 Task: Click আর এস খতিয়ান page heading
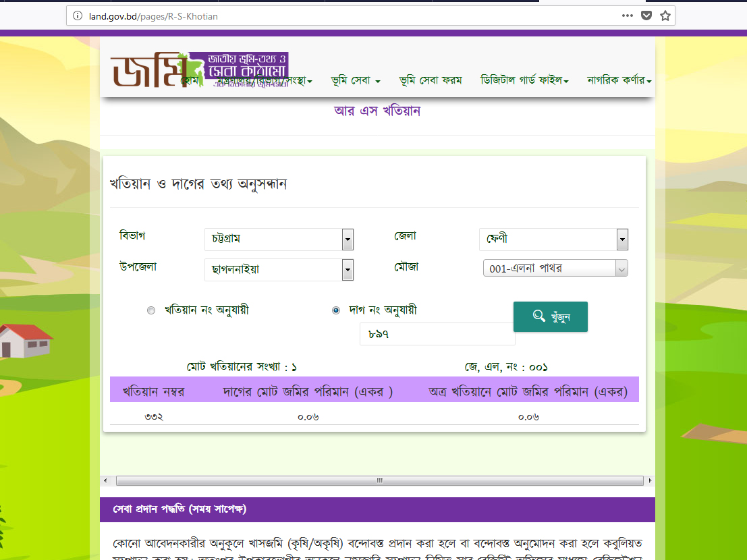coord(377,111)
